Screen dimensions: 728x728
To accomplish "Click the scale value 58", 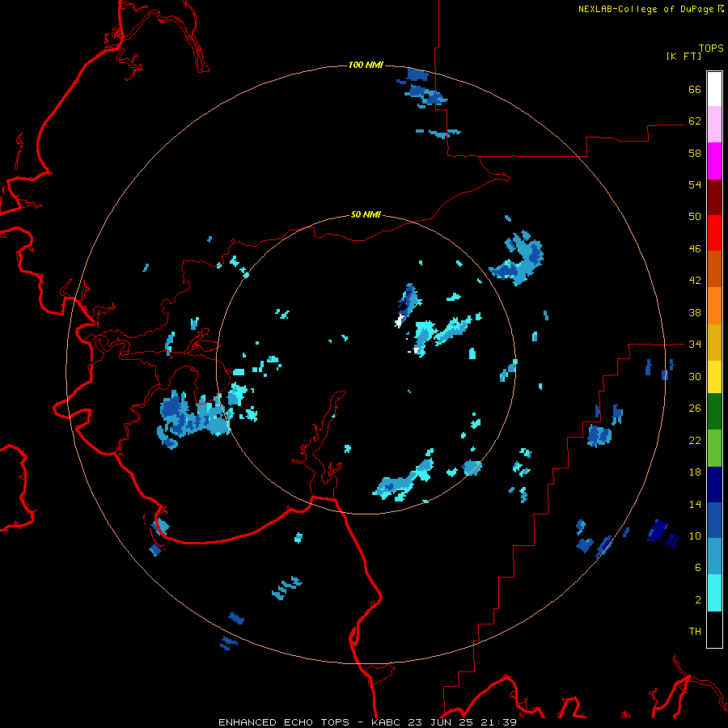I will point(695,153).
